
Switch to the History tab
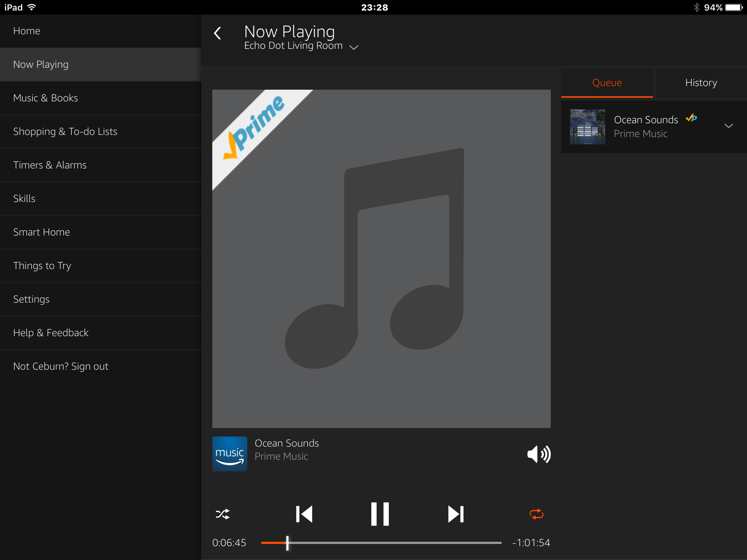701,83
